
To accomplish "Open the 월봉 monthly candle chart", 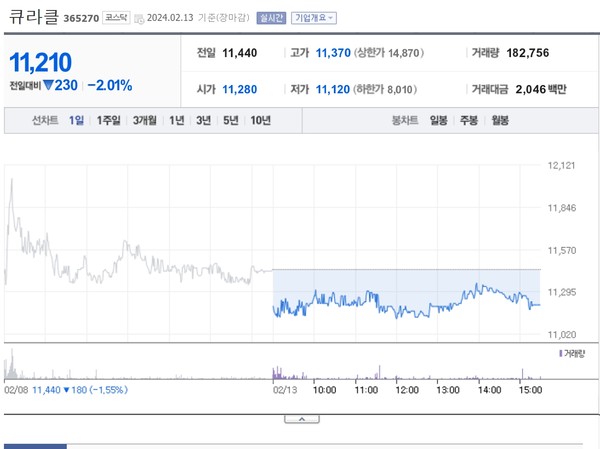I will (500, 121).
